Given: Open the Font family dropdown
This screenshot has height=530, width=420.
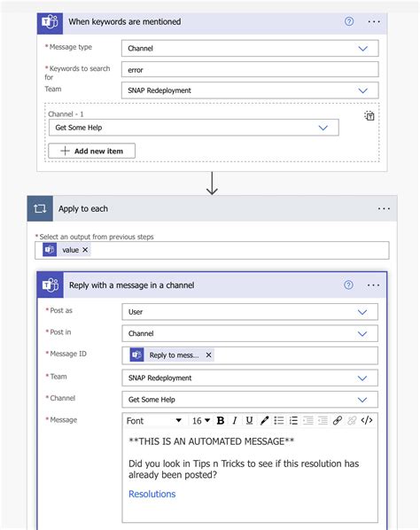Looking at the screenshot, I should 154,421.
